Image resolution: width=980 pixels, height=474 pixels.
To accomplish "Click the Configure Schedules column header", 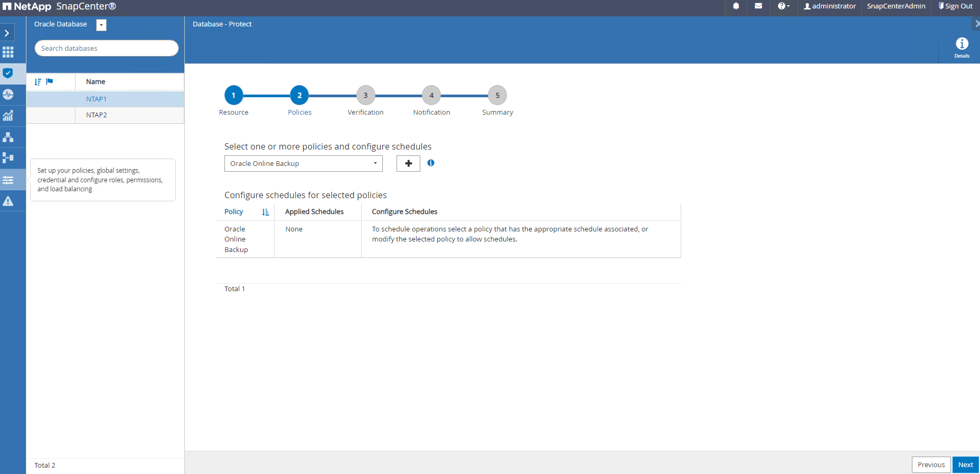I will (404, 212).
